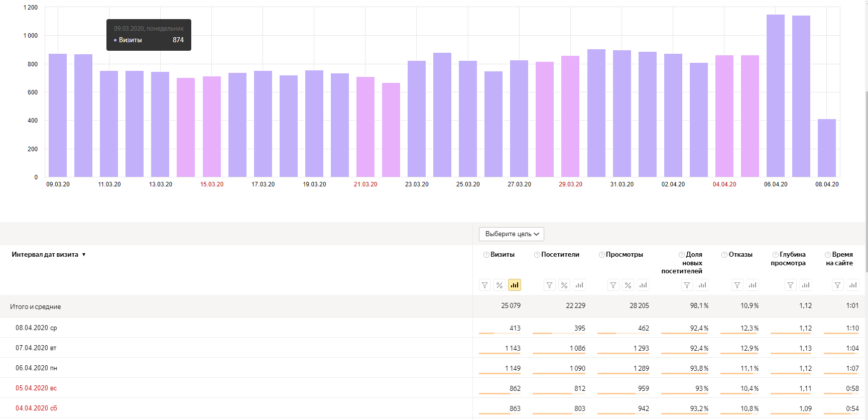868x420 pixels.
Task: Toggle percent display icon under Просмотры
Action: (628, 285)
